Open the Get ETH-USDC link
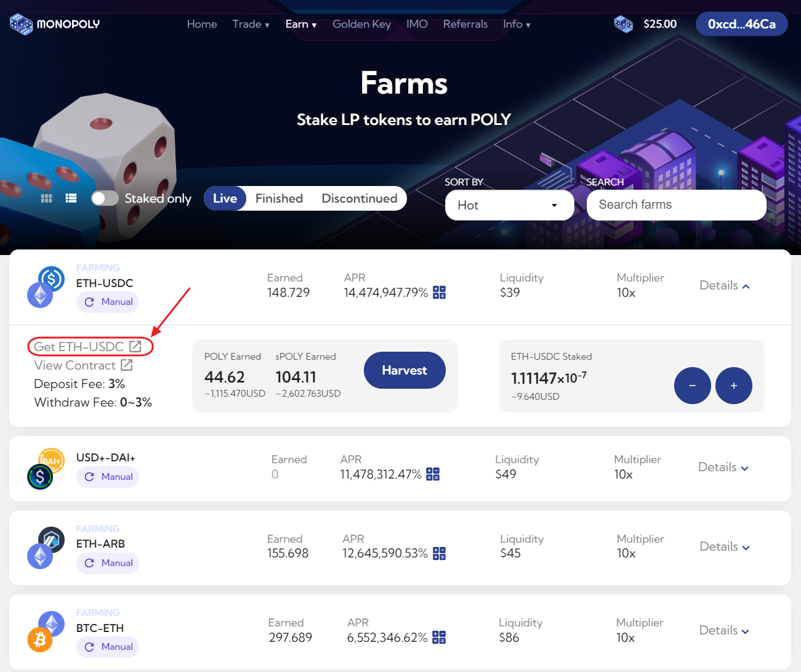Screen dimensions: 801x672 (x=87, y=347)
